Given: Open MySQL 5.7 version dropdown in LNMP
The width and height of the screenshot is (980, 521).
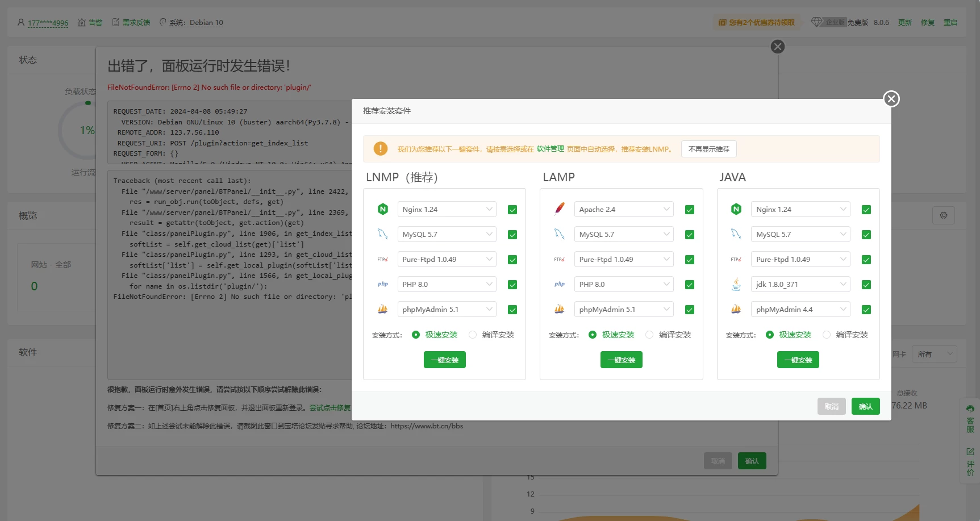Looking at the screenshot, I should (x=447, y=234).
